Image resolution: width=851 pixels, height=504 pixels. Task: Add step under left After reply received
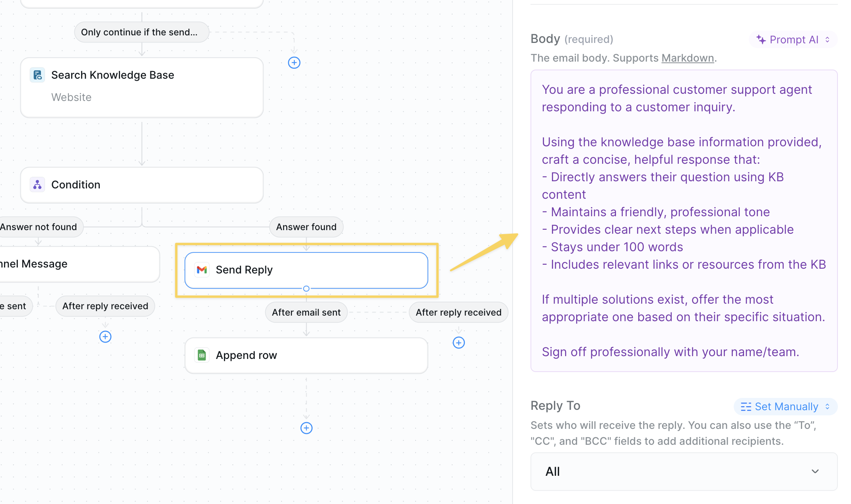(105, 337)
